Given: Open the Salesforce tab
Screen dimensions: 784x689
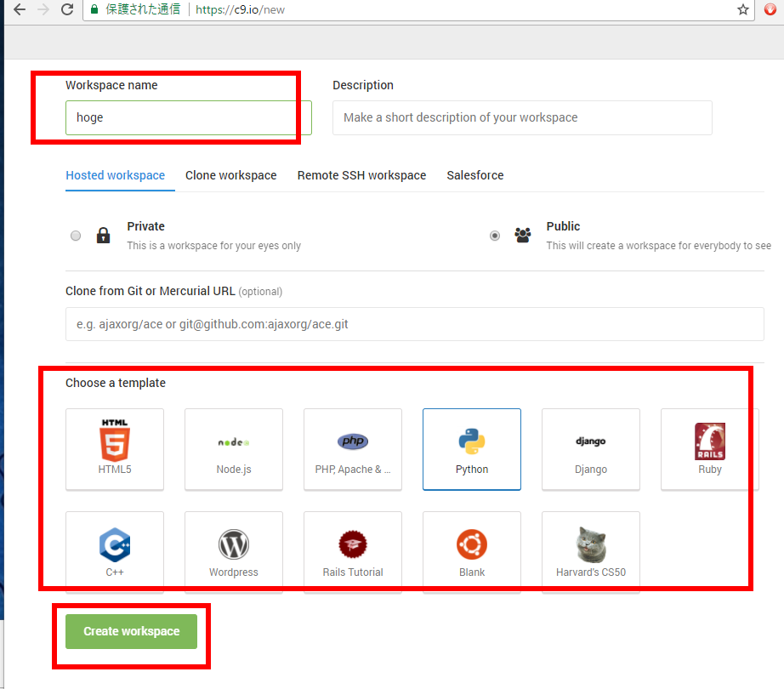Looking at the screenshot, I should tap(475, 175).
